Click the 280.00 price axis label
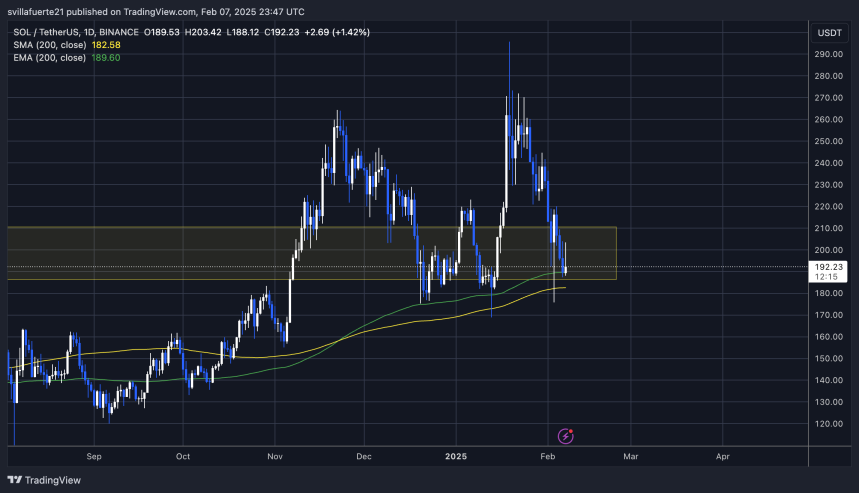Image resolution: width=859 pixels, height=493 pixels. pos(828,76)
